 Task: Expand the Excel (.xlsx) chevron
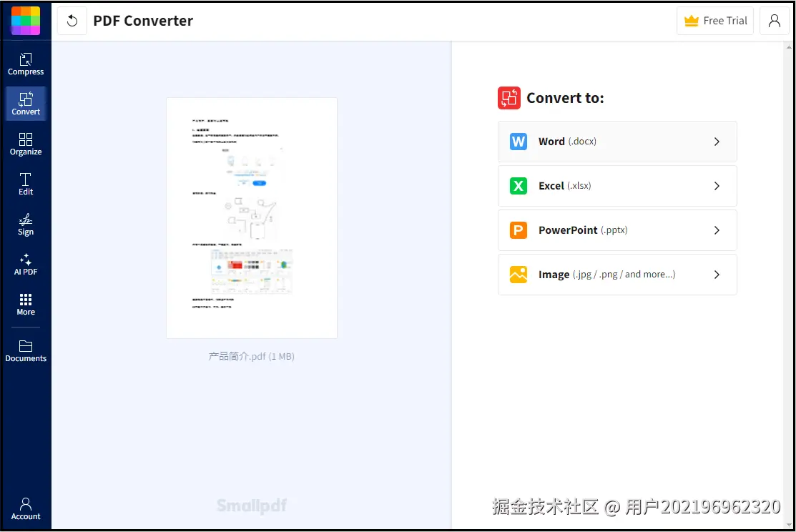(x=717, y=186)
